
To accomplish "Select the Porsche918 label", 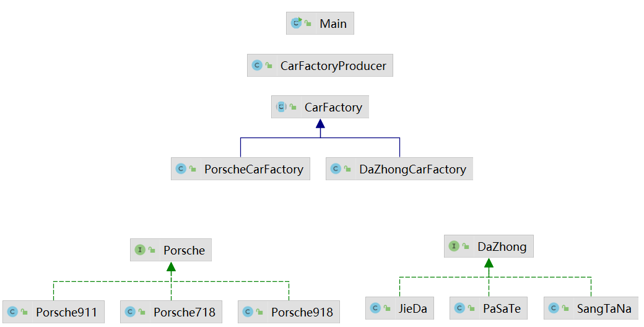I will [x=302, y=312].
